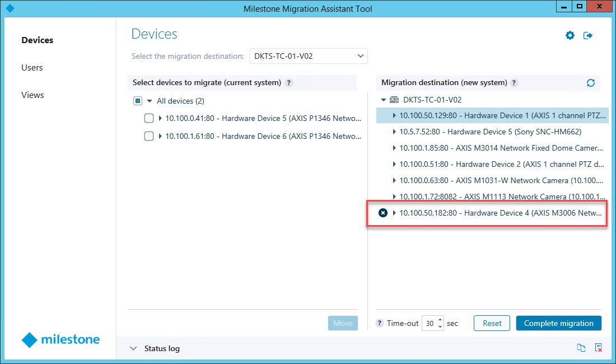Click the exit/log out icon
The height and width of the screenshot is (364, 616).
pos(588,36)
